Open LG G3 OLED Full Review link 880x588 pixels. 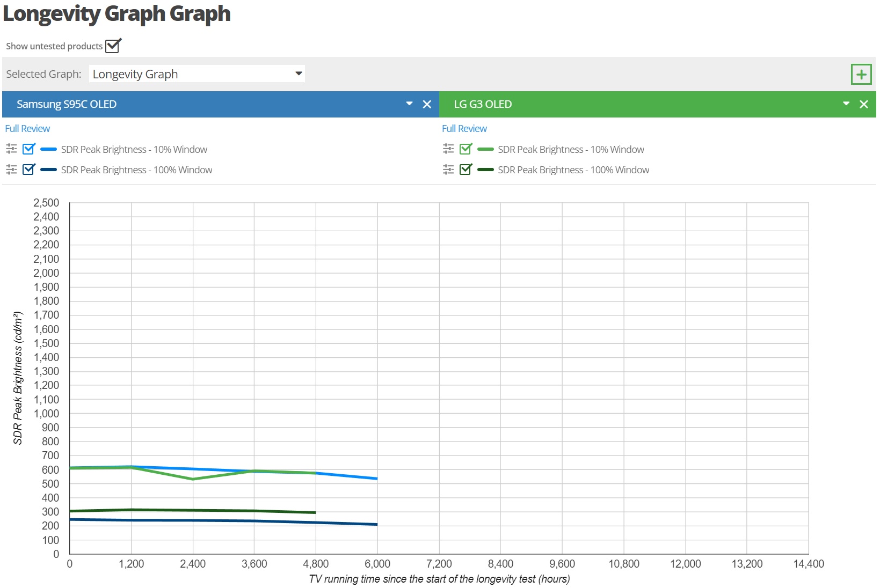464,129
